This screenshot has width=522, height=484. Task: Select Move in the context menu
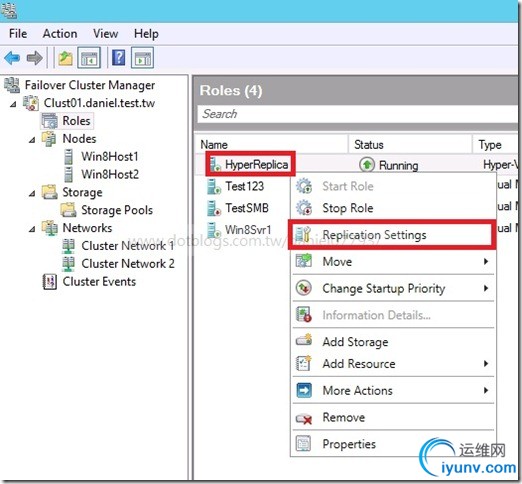pyautogui.click(x=393, y=262)
